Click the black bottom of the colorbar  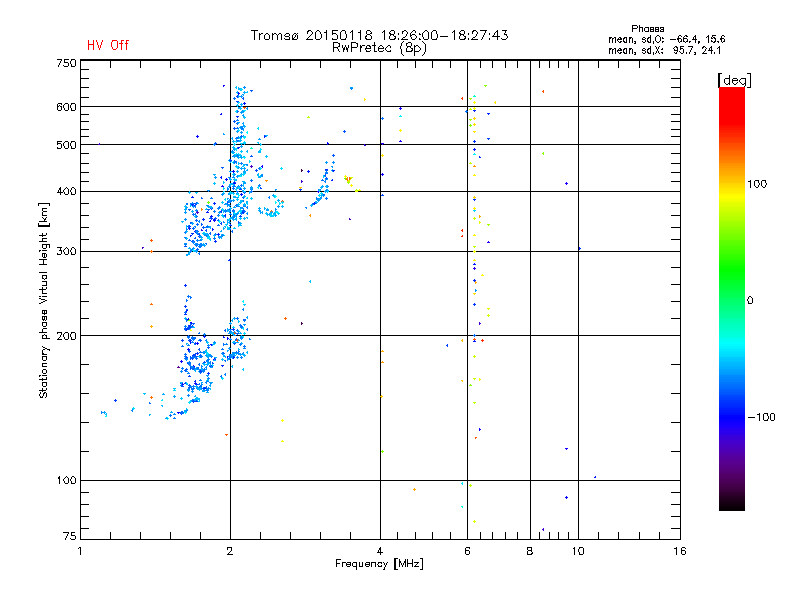coord(732,503)
